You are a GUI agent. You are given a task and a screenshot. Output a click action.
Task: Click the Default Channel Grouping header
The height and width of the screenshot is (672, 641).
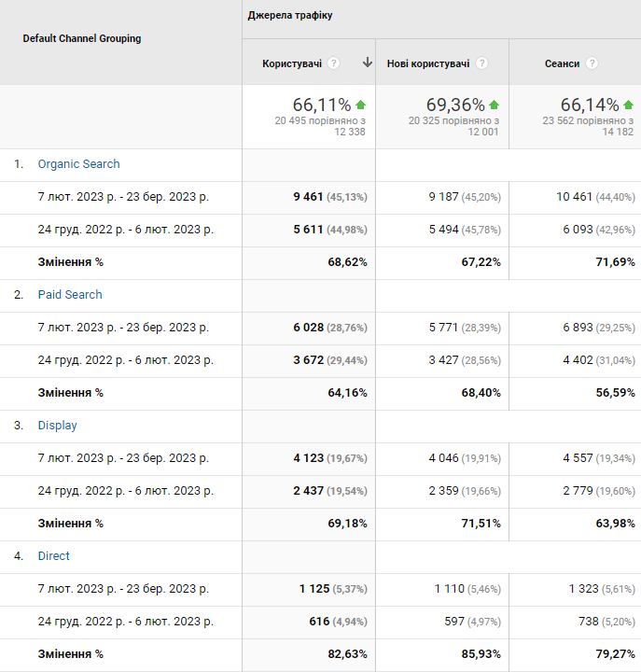pyautogui.click(x=82, y=39)
